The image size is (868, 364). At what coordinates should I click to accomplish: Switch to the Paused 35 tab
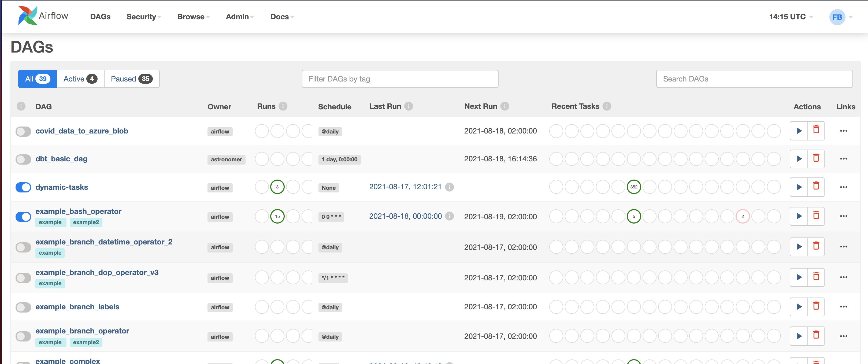click(x=131, y=79)
